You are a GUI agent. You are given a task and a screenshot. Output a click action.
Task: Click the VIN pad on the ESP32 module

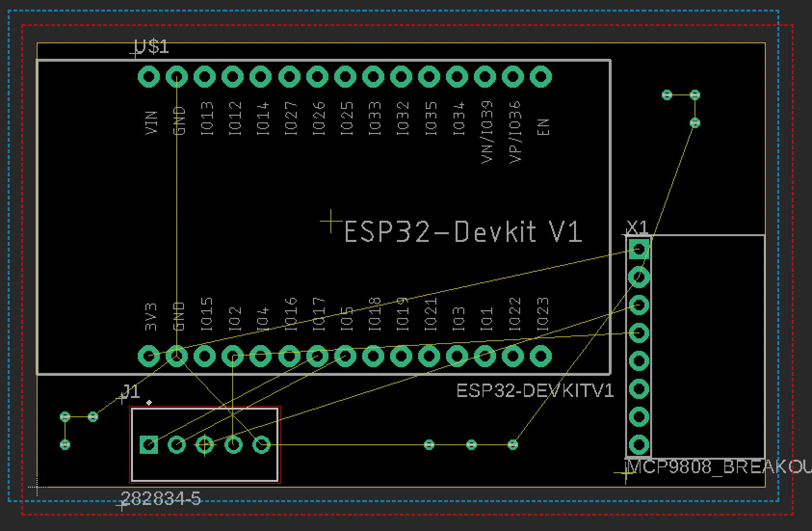[x=149, y=77]
